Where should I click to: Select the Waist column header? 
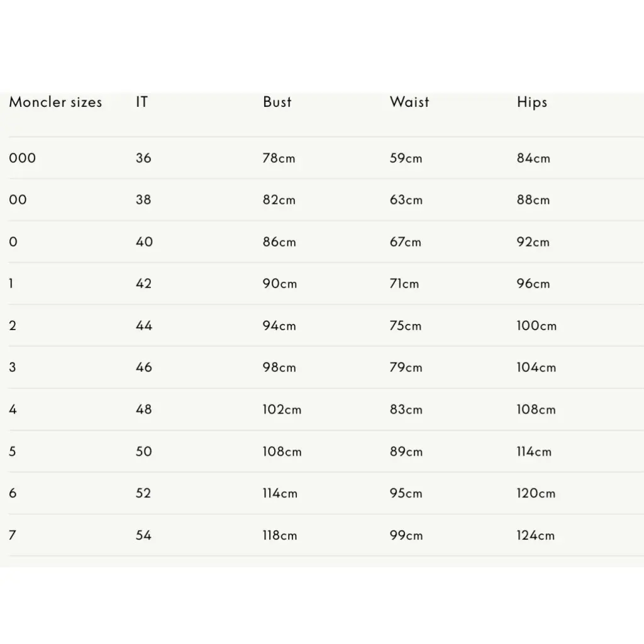click(409, 102)
